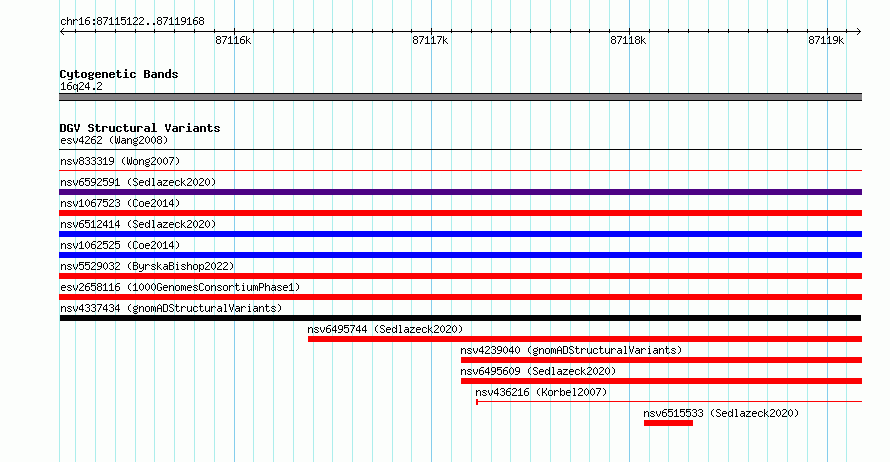Click the thin black esv4262 variant line
Image resolution: width=890 pixels, height=462 pixels.
click(460, 150)
